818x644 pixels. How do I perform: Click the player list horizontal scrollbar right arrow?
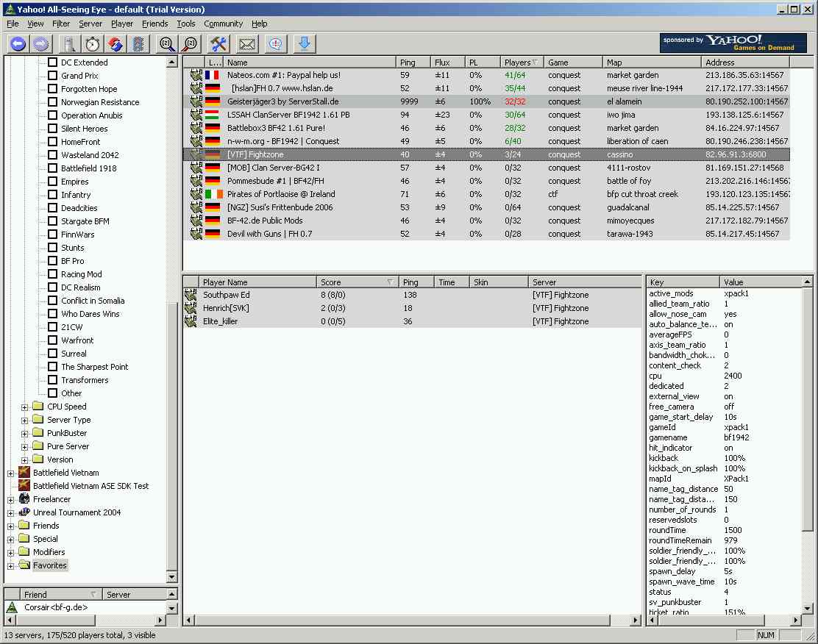(x=636, y=620)
